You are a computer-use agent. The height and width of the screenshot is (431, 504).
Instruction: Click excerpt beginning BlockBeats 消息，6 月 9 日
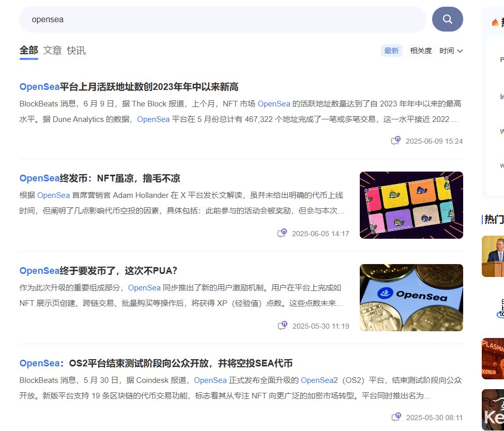click(240, 112)
